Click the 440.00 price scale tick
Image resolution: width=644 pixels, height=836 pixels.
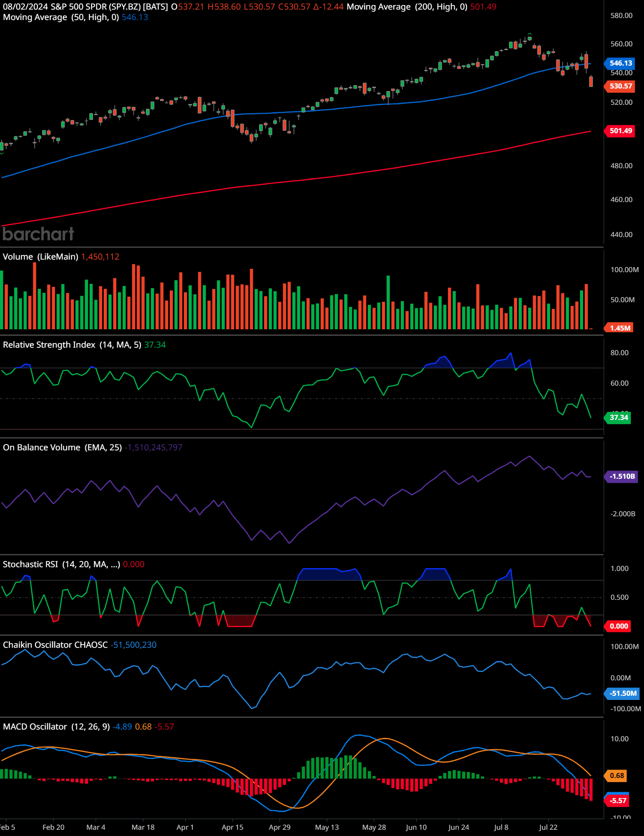pos(621,235)
